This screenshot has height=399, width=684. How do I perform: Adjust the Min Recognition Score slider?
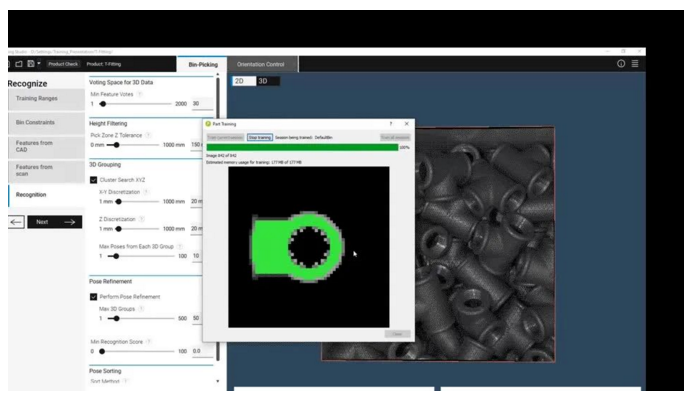[102, 351]
